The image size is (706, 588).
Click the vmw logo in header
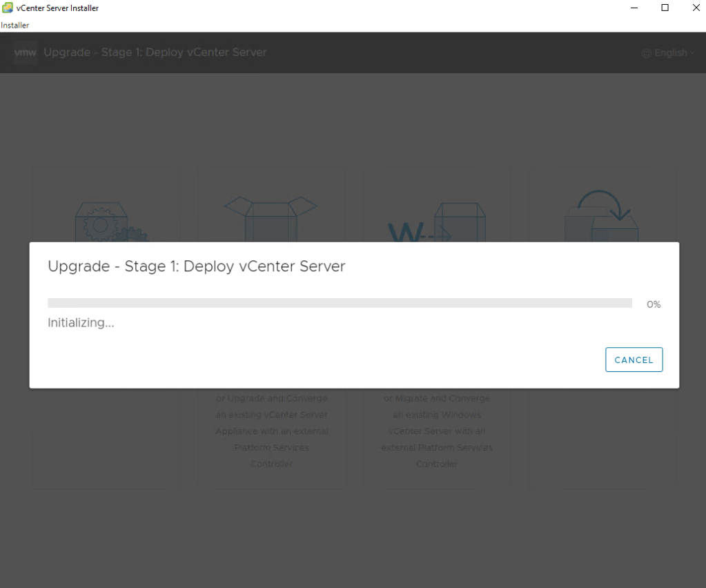[26, 53]
